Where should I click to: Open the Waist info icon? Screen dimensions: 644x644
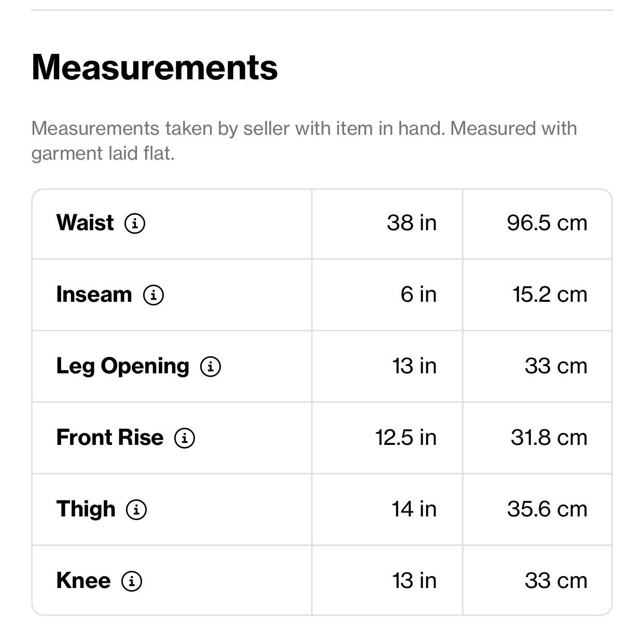pos(135,223)
